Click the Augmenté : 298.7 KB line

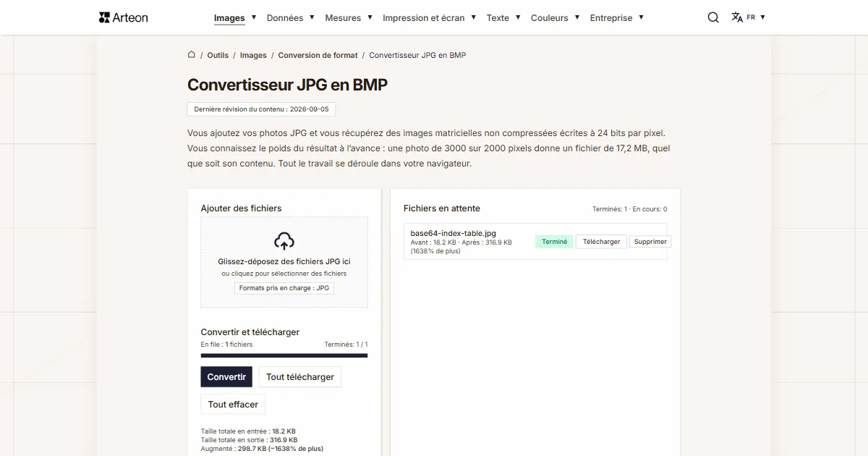(262, 448)
